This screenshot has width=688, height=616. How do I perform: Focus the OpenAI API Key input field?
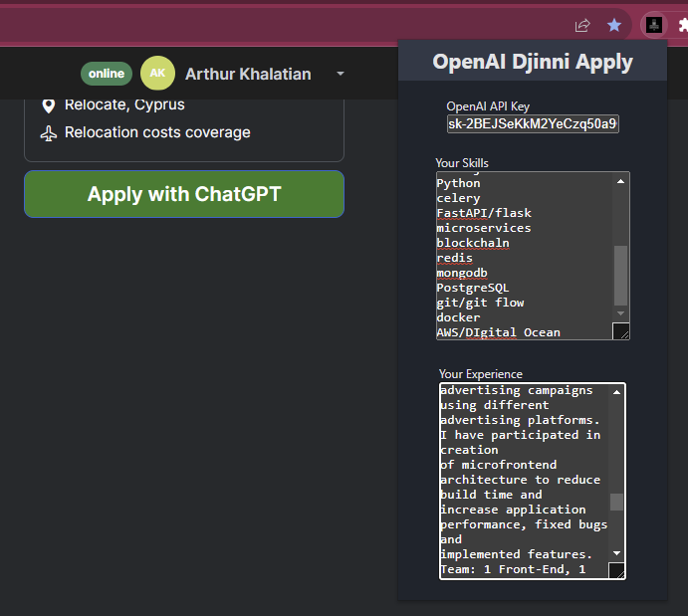tap(533, 123)
